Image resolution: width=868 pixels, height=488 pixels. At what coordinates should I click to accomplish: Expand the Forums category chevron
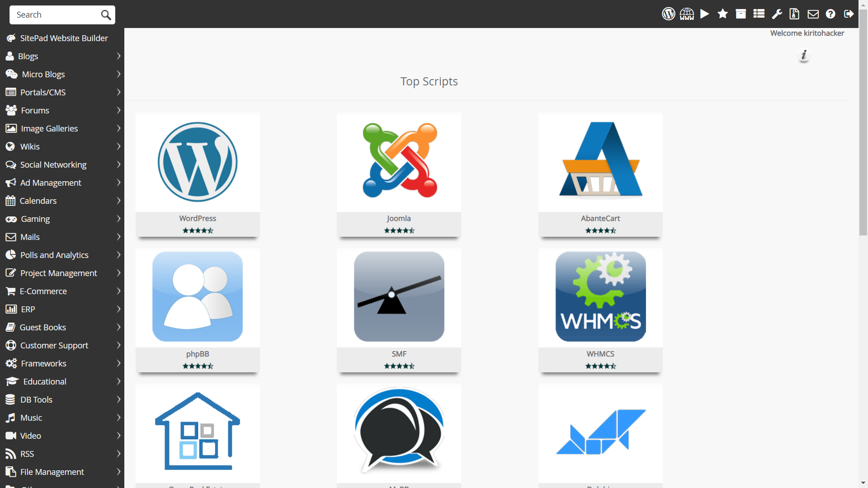118,110
